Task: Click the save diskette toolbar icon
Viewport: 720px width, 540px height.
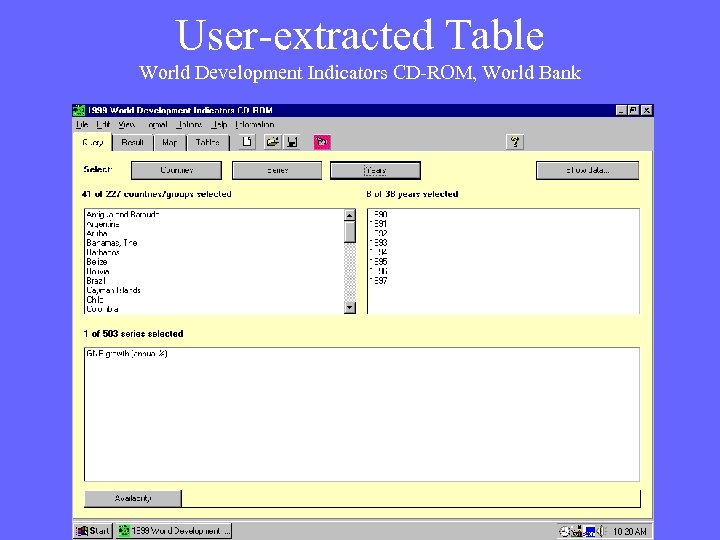Action: [292, 142]
